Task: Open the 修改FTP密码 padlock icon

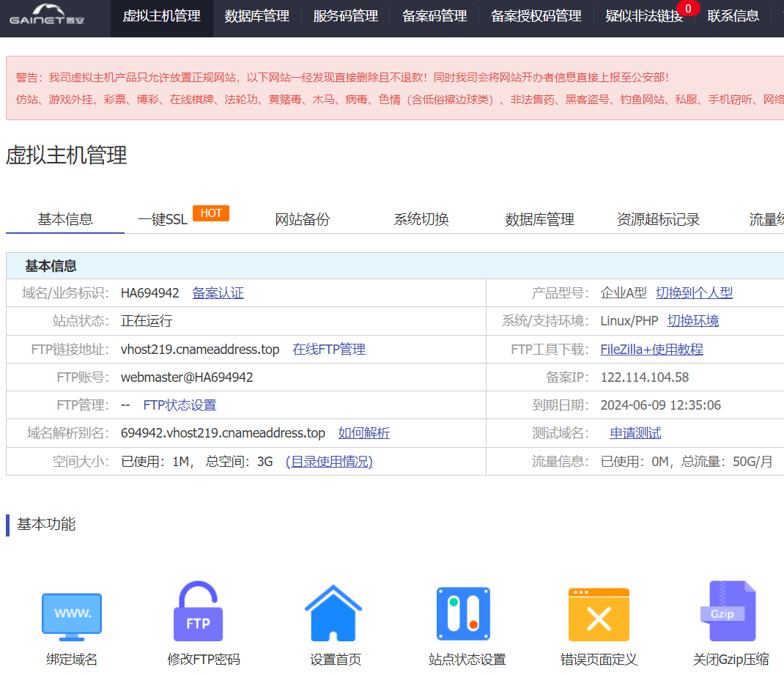Action: pyautogui.click(x=198, y=613)
